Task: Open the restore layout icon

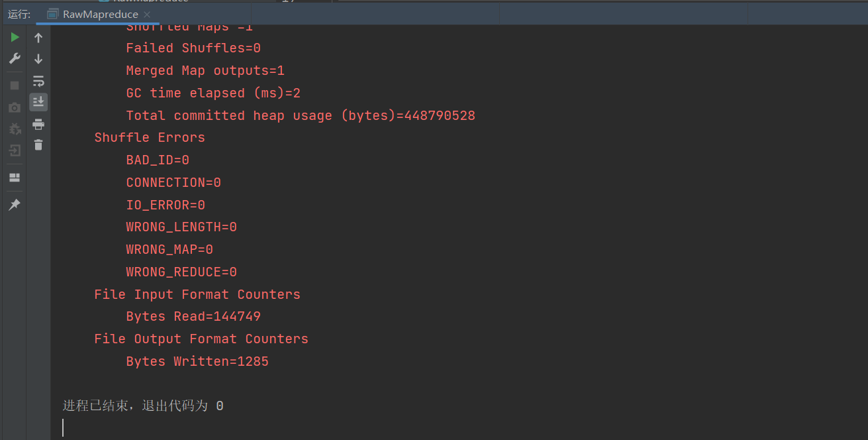Action: (x=15, y=178)
